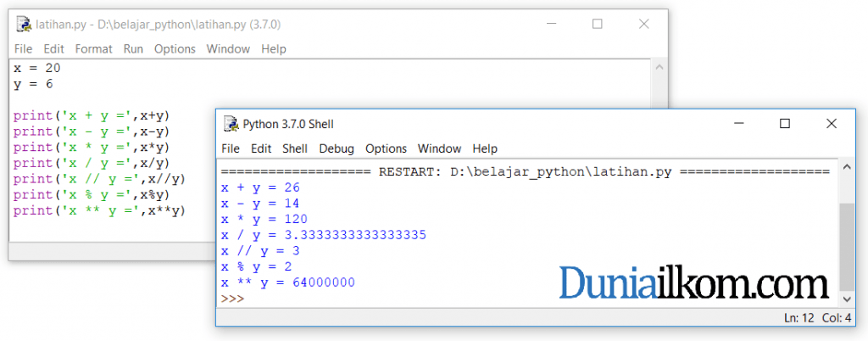
Task: Click the Python 3.7.0 Shell title icon
Action: (x=231, y=124)
